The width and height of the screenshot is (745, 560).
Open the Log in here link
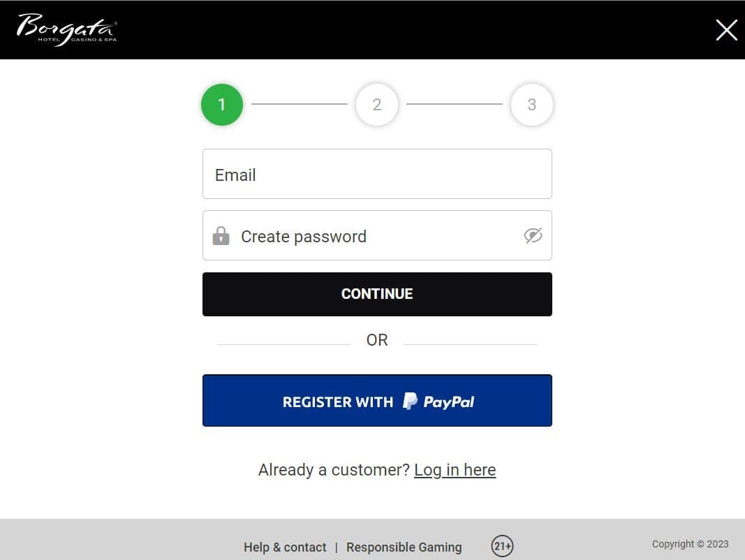[x=455, y=470]
